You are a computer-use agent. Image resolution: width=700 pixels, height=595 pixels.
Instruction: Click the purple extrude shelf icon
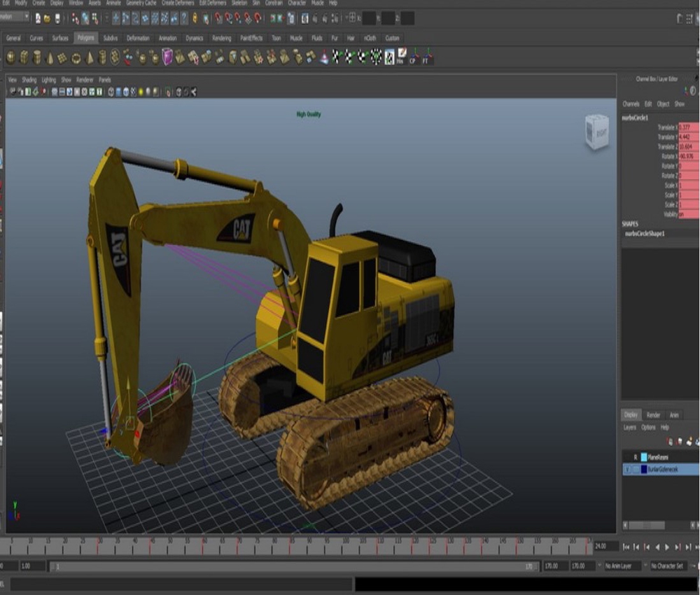167,57
